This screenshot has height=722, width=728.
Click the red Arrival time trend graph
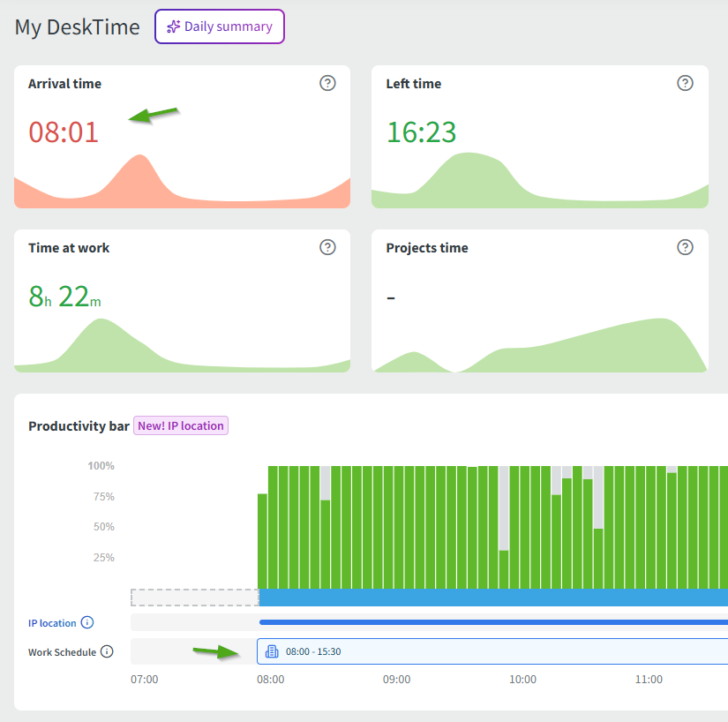tap(139, 184)
